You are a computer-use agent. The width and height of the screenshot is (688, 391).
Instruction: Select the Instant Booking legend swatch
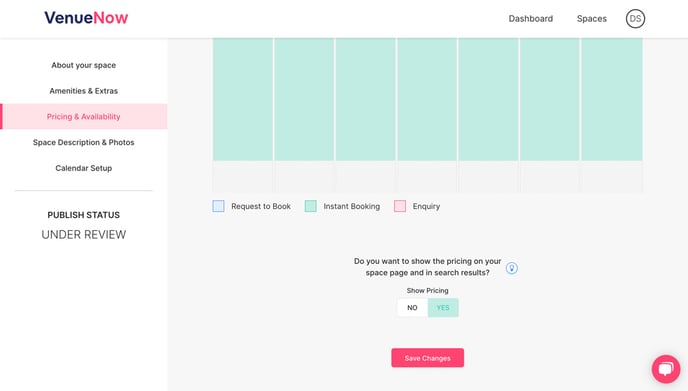310,206
